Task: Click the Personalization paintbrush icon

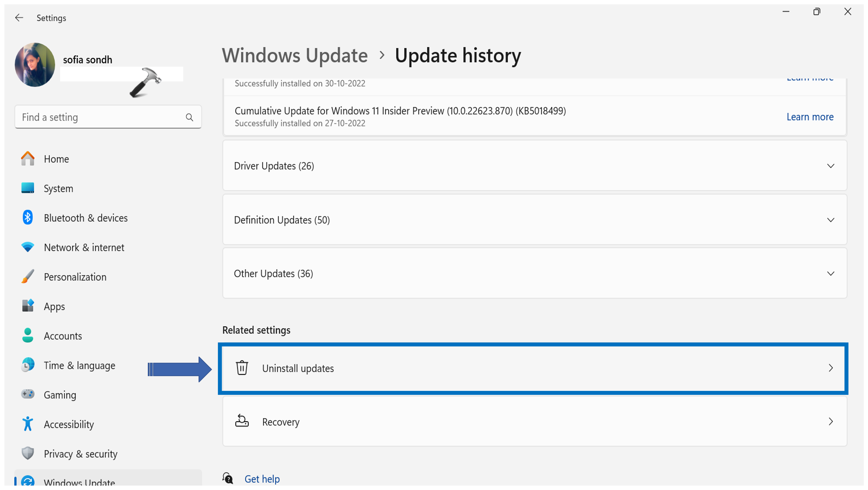Action: pos(28,277)
